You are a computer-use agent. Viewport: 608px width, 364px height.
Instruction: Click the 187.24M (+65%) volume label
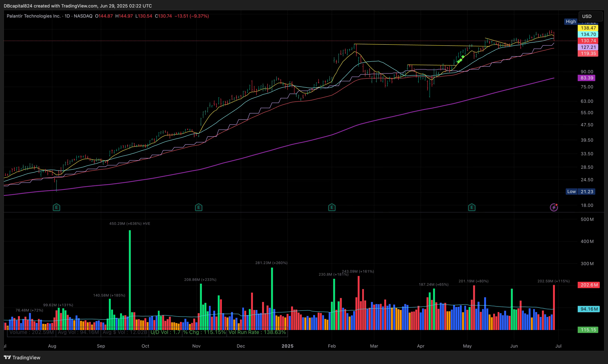tap(433, 285)
